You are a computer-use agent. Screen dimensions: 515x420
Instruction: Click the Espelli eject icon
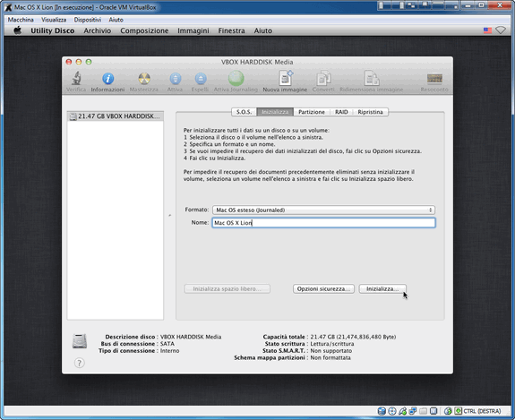(x=201, y=79)
